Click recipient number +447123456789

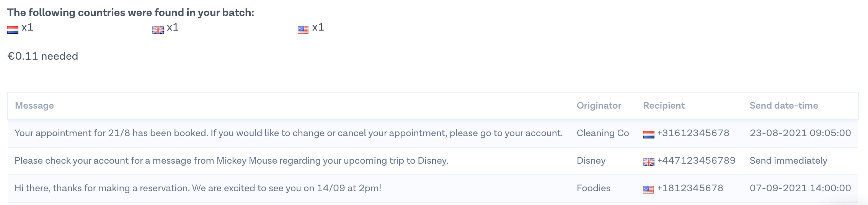[696, 161]
